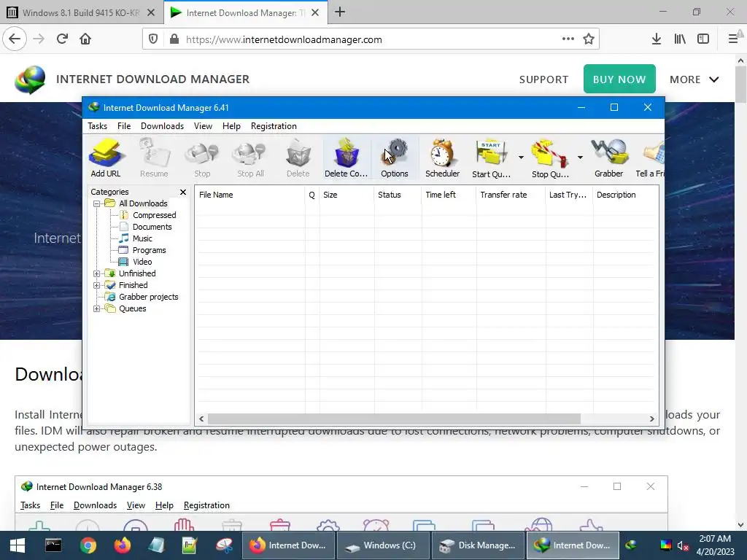
Task: Expand the Unfinished category node
Action: pos(97,274)
